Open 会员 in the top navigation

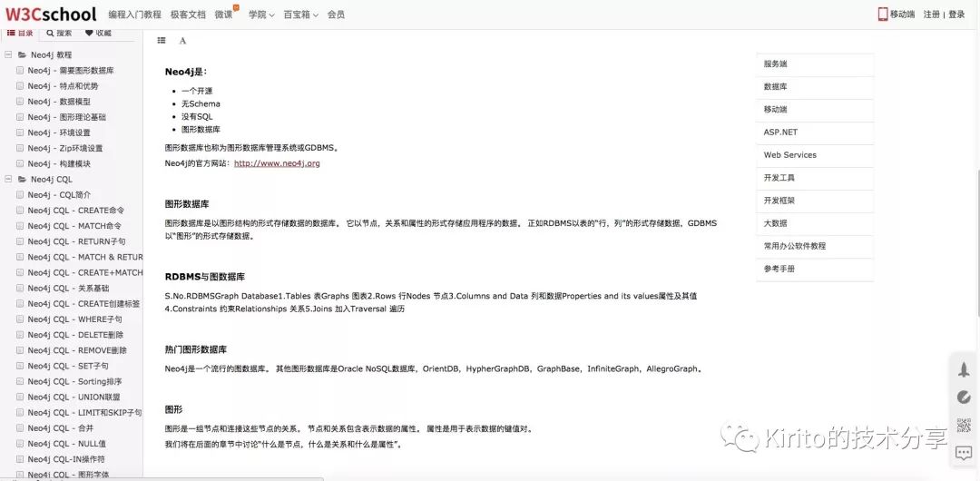336,15
